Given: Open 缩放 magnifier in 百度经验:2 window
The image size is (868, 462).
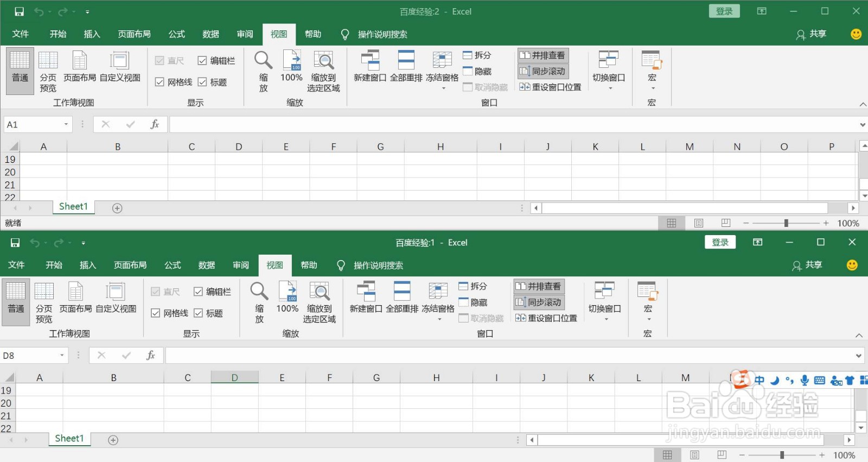Looking at the screenshot, I should point(263,71).
